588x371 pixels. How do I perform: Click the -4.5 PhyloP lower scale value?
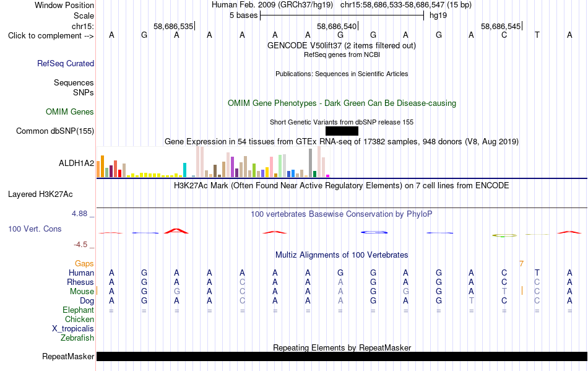[80, 245]
